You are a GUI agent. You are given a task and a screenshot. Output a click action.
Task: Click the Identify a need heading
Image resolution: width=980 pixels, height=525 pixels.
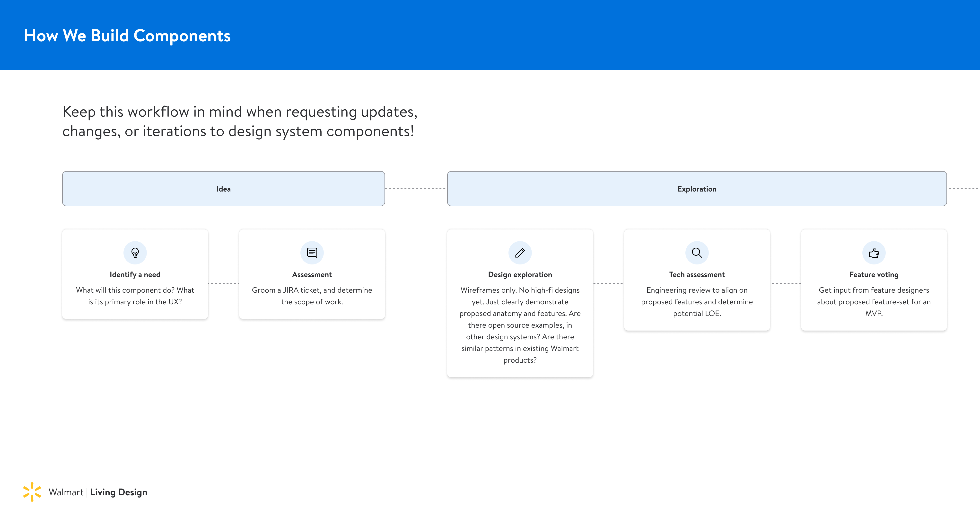click(x=135, y=275)
